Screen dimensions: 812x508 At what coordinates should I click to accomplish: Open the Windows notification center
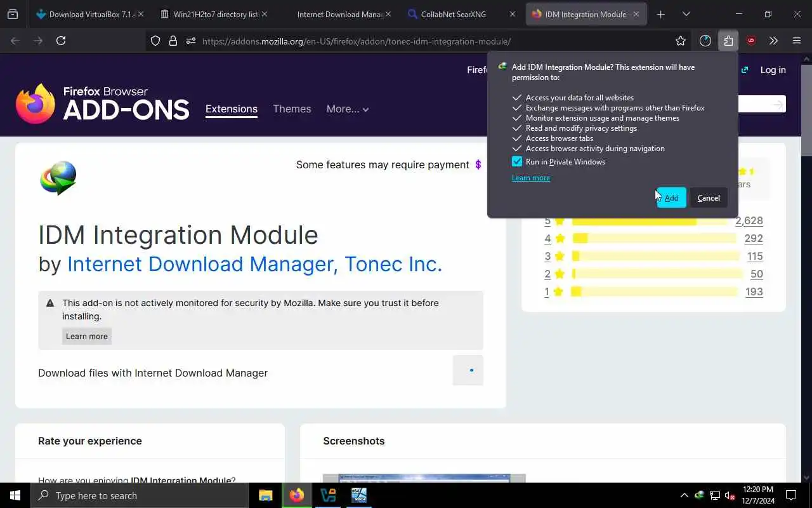tap(791, 495)
